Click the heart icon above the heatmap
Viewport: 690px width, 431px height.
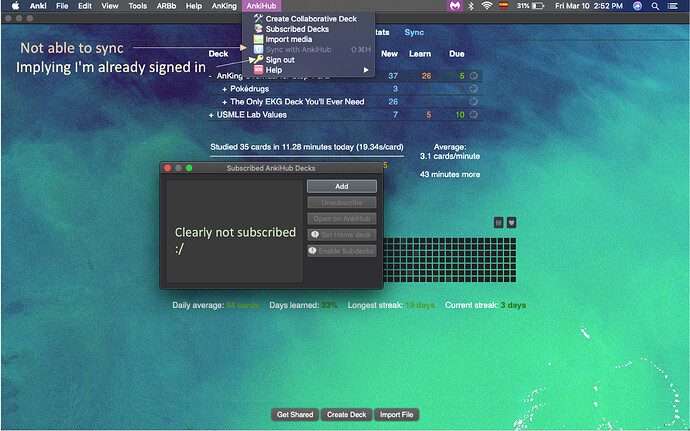(511, 223)
